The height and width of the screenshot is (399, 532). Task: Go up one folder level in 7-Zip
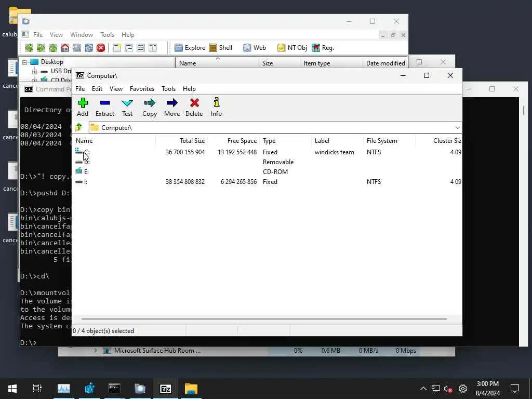(79, 127)
